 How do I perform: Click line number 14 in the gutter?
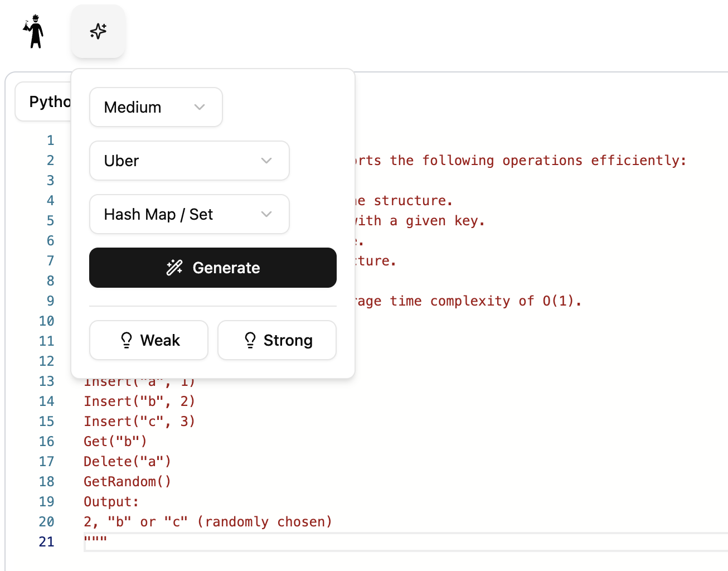pos(47,401)
